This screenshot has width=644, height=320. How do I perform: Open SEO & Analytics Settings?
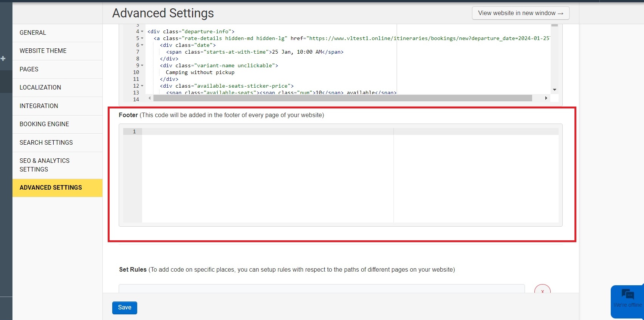pos(45,165)
